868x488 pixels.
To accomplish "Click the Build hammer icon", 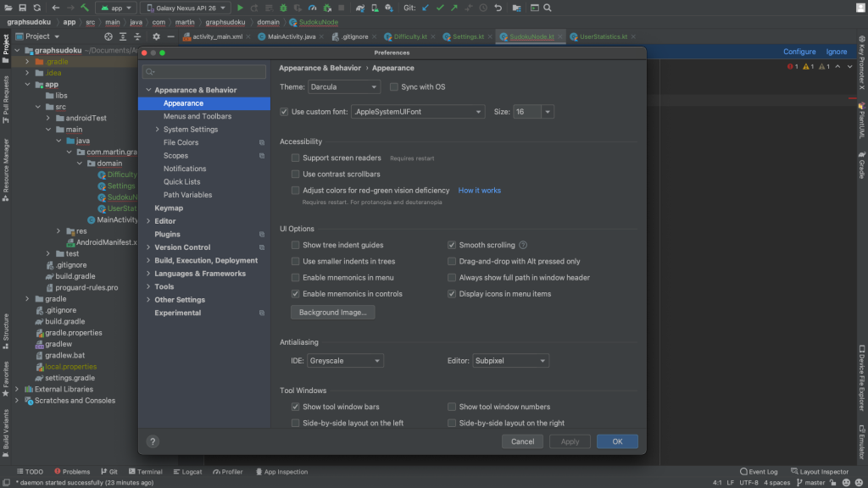I will [x=85, y=8].
